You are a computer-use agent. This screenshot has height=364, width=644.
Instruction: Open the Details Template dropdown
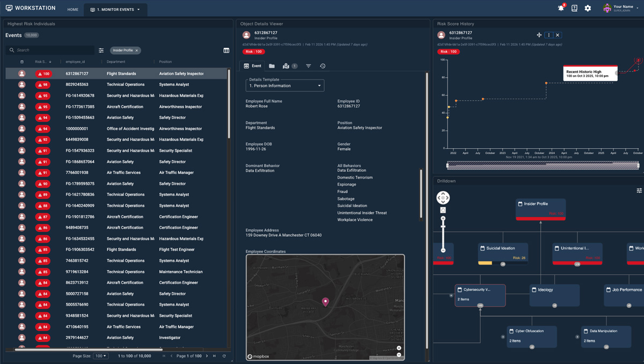click(x=285, y=85)
